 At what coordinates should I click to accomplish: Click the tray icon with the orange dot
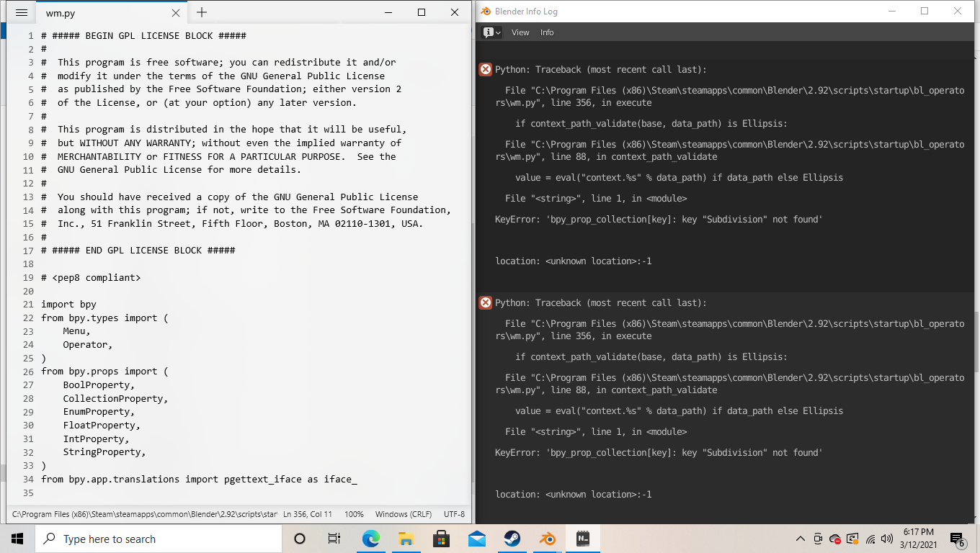852,539
